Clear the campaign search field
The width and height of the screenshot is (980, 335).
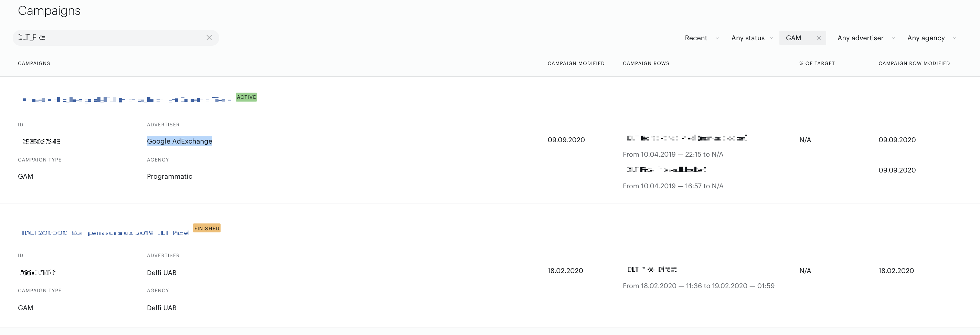[x=209, y=38]
